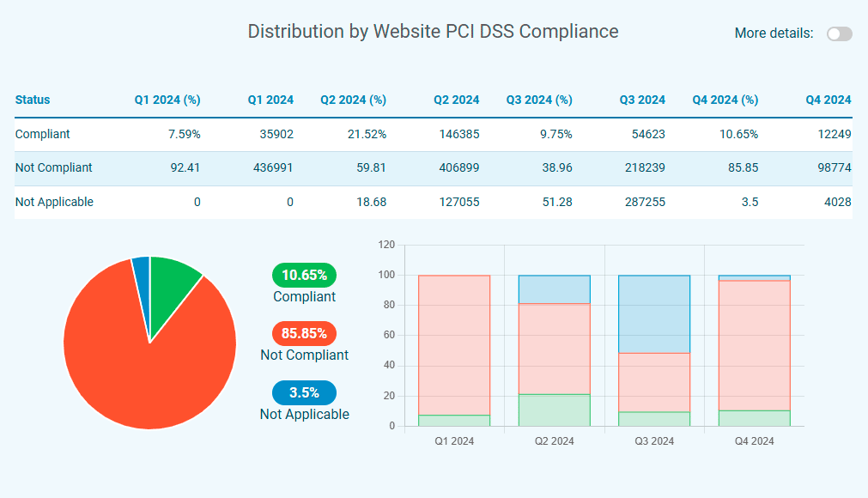
Task: Click the blue 3.5% Not Applicable badge
Action: (x=304, y=393)
